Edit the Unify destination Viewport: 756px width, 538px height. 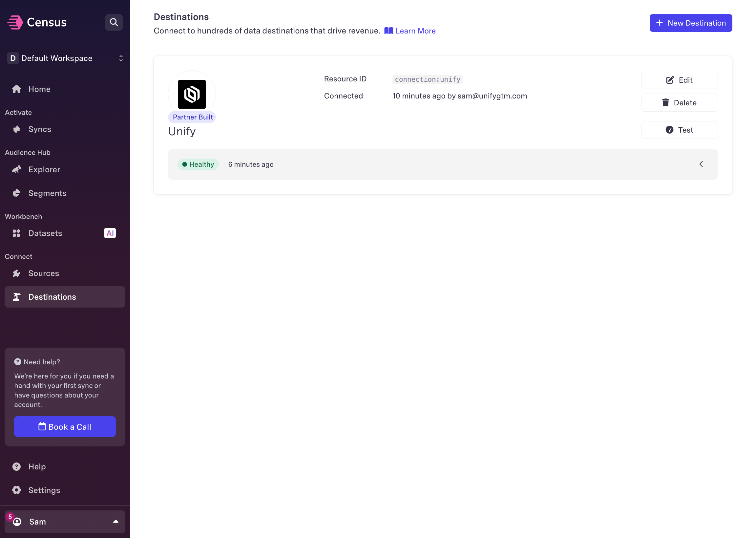click(679, 80)
